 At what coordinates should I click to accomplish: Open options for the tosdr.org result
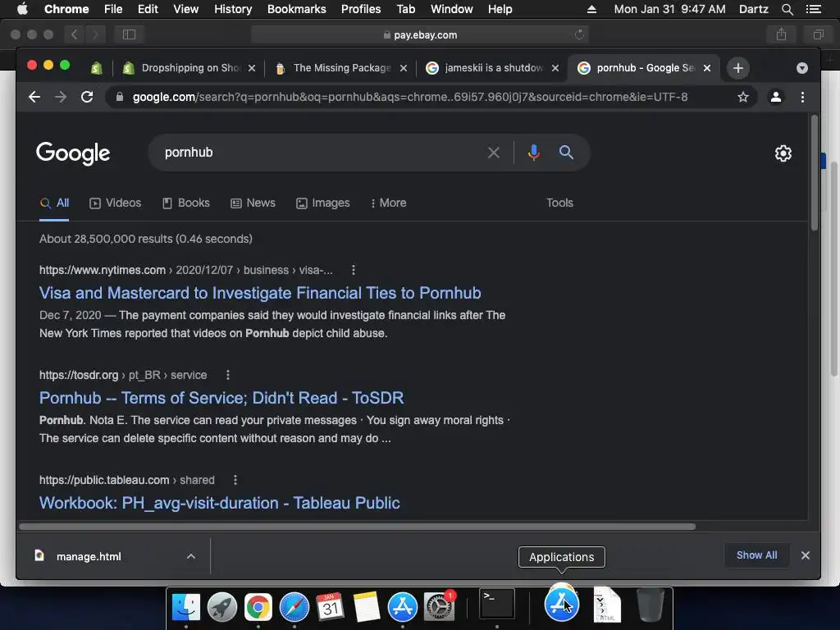tap(228, 375)
